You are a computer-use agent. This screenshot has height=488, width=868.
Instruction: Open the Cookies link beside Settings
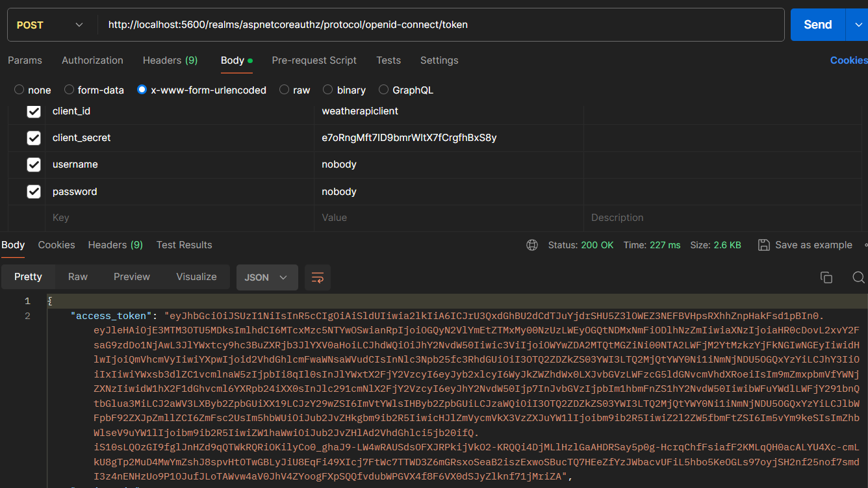pyautogui.click(x=849, y=60)
